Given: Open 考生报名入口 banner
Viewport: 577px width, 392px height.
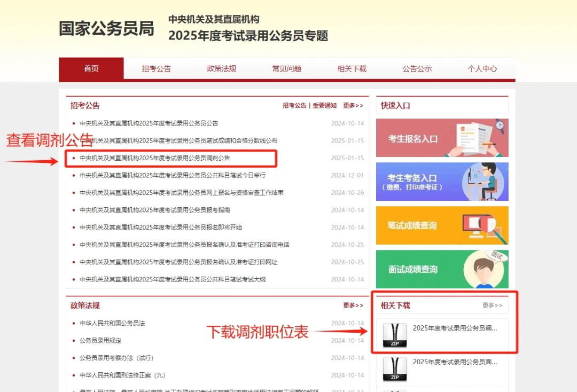Looking at the screenshot, I should [x=442, y=138].
